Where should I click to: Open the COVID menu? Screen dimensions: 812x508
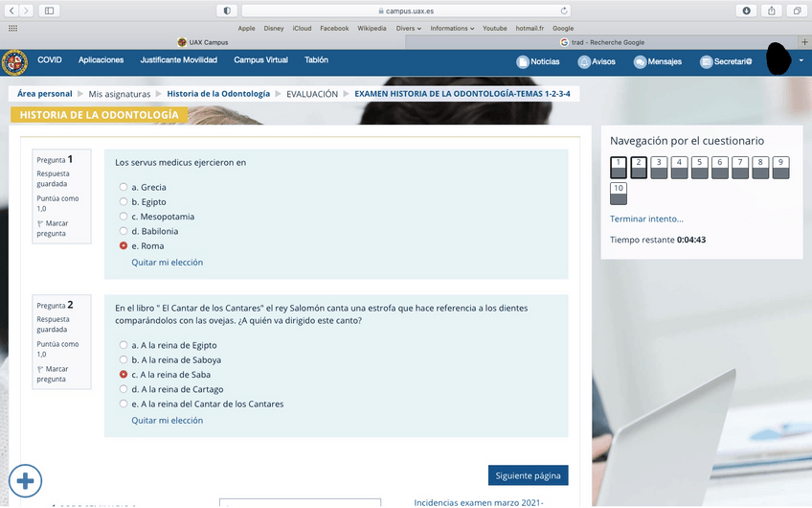[49, 60]
